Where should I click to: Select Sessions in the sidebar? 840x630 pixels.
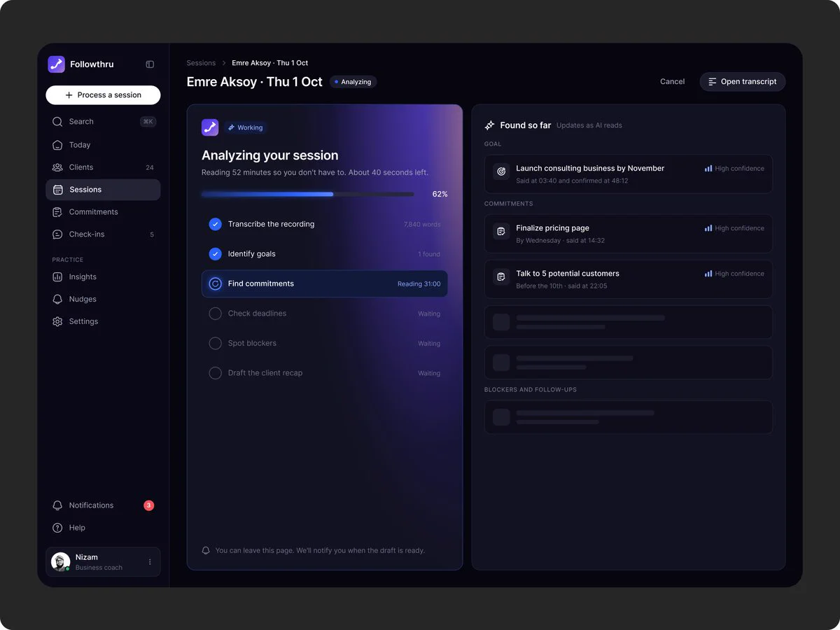[x=103, y=190]
